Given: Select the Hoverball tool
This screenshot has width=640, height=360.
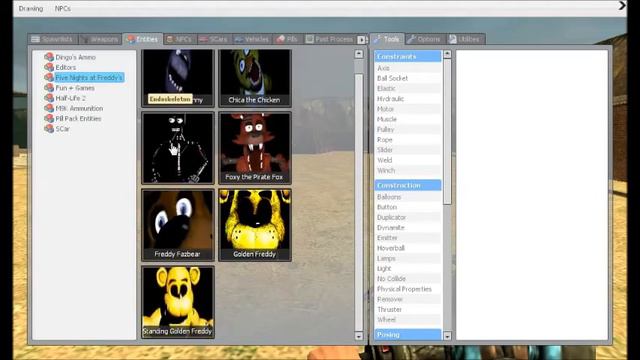Looking at the screenshot, I should (x=408, y=248).
